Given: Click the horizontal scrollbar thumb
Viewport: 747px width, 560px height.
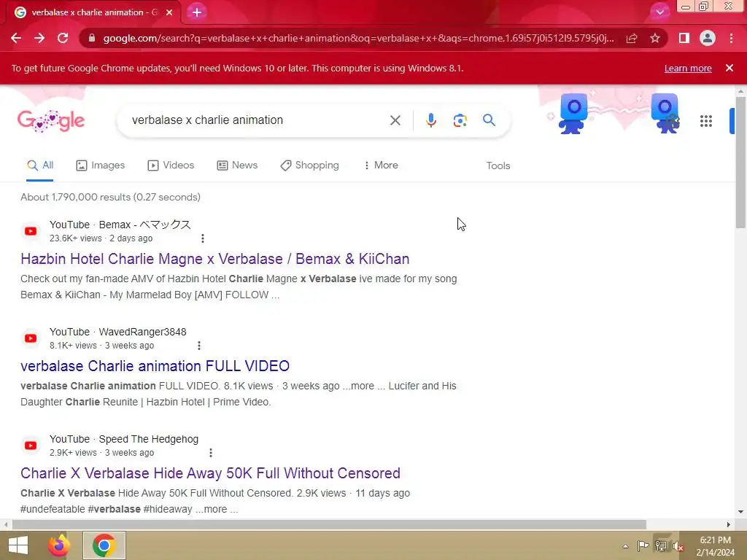Looking at the screenshot, I should pyautogui.click(x=329, y=524).
